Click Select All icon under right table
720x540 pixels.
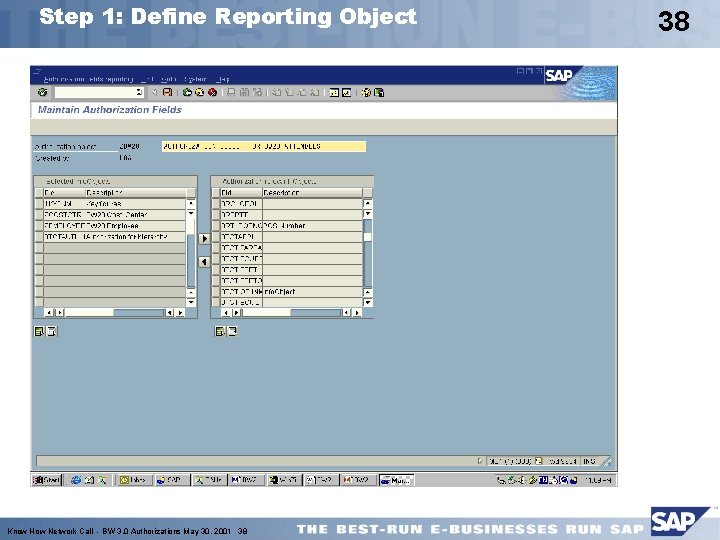220,331
